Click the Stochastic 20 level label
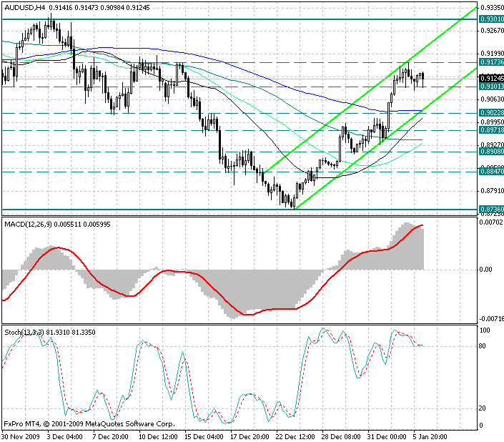 tap(482, 408)
